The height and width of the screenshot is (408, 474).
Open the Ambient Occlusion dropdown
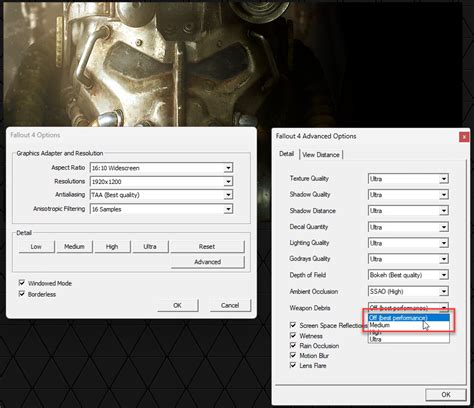tap(408, 291)
